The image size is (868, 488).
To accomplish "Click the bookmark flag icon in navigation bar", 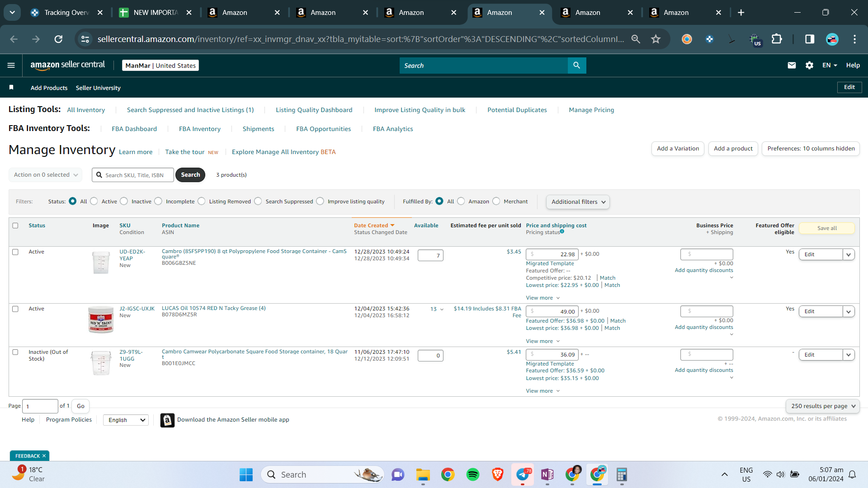I will coord(11,87).
